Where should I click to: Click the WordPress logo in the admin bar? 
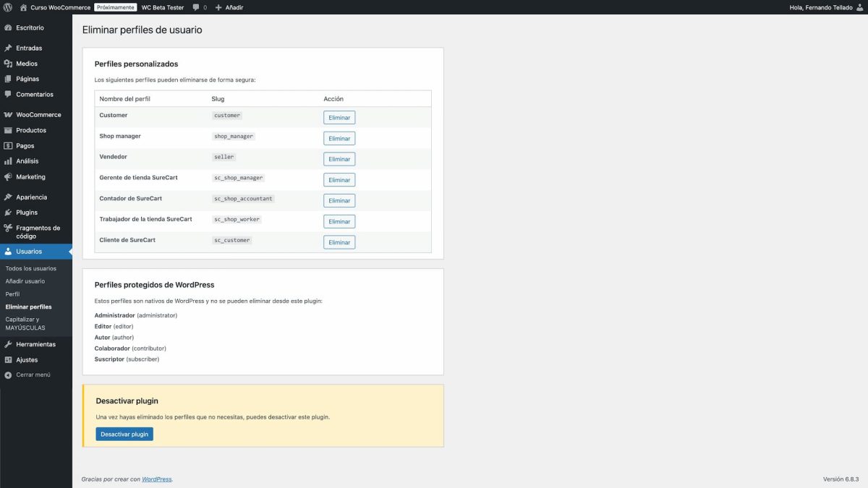click(8, 7)
